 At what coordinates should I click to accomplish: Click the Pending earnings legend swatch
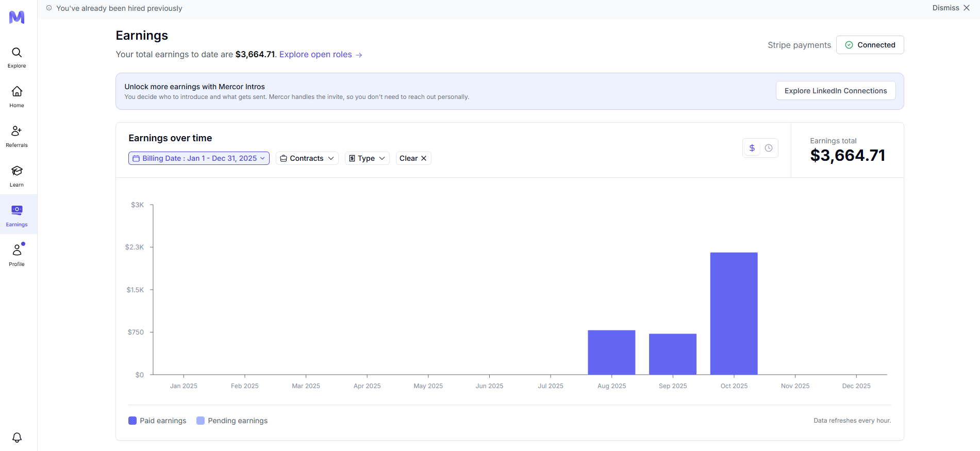(x=201, y=421)
